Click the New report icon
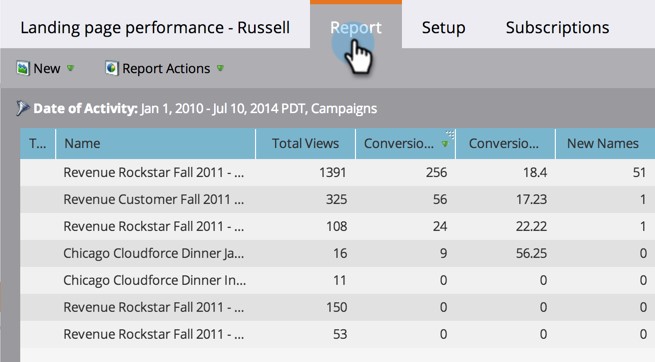Screen dimensions: 655x362 pos(23,68)
